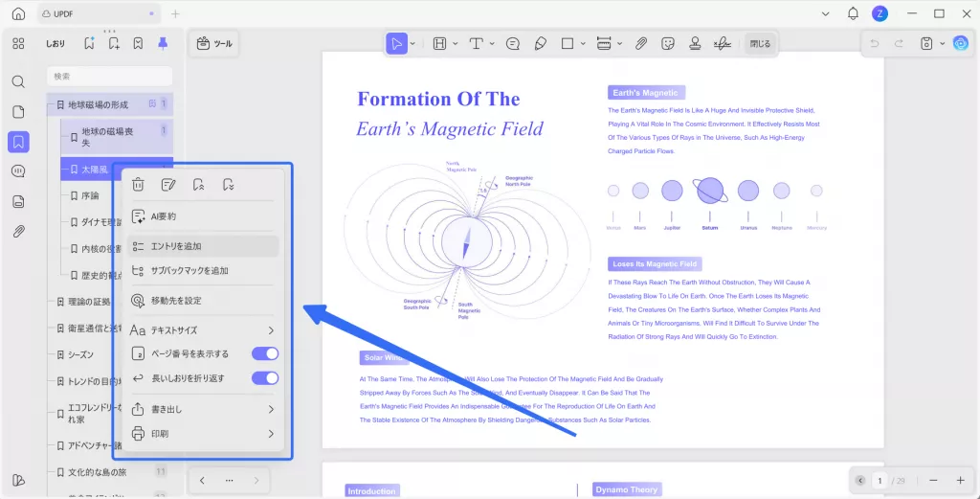Open the page thumbnails sidebar icon
Image resolution: width=980 pixels, height=499 pixels.
(19, 112)
